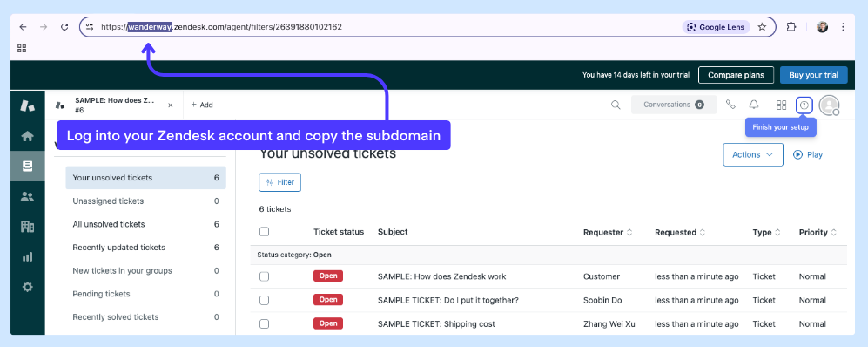Go forward with the browser forward arrow
This screenshot has height=347, width=868.
pyautogui.click(x=44, y=27)
